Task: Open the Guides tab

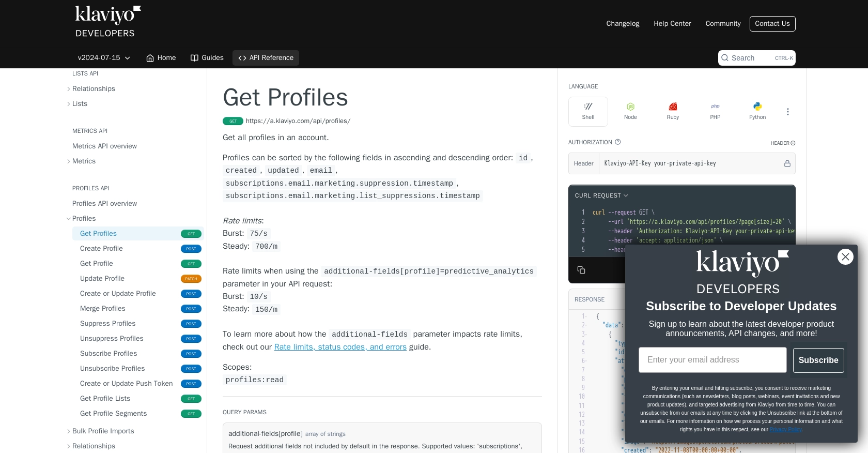Action: (x=207, y=58)
